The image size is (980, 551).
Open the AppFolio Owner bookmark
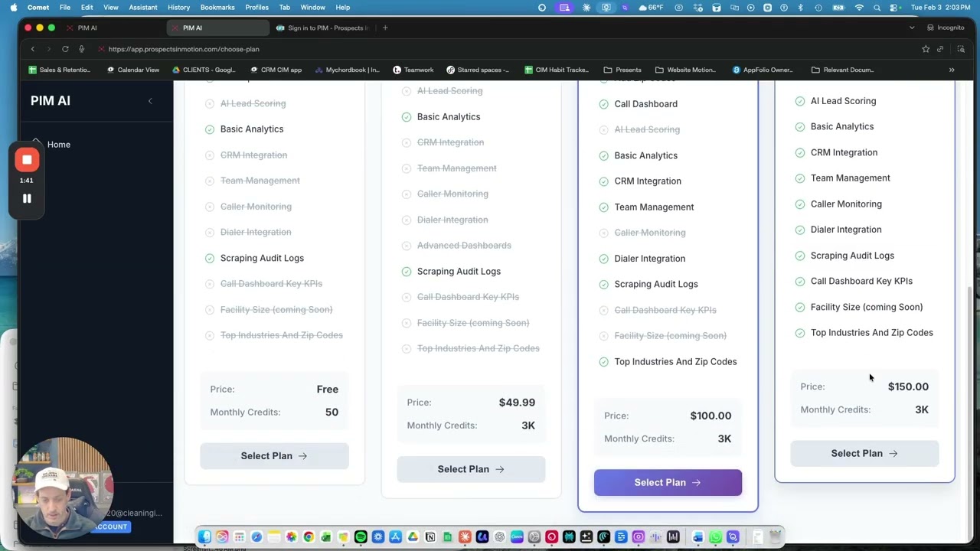[x=763, y=70]
